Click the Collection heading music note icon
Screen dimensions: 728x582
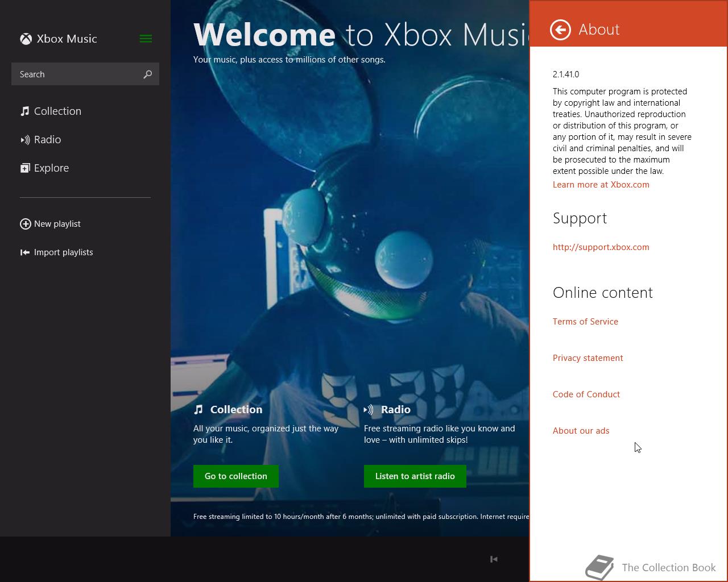[x=198, y=409]
